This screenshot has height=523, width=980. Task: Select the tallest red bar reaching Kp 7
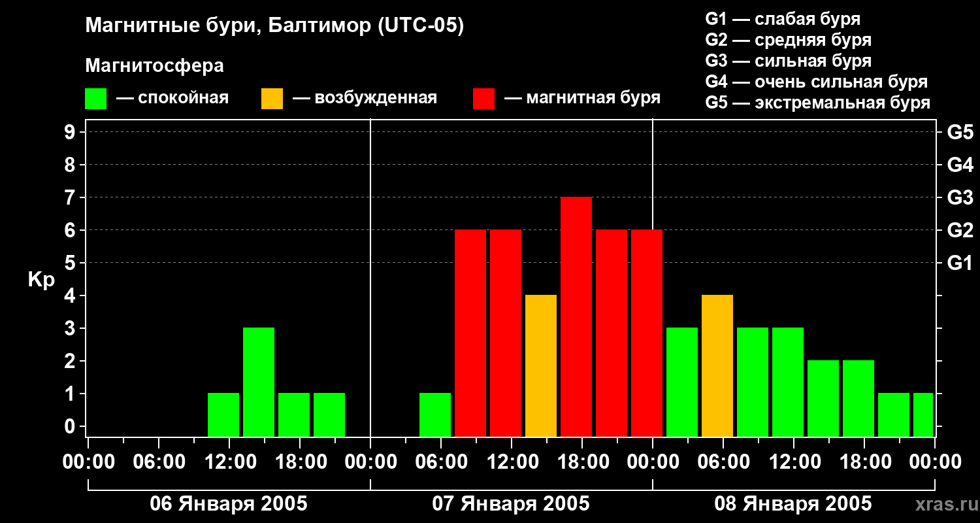click(x=576, y=316)
